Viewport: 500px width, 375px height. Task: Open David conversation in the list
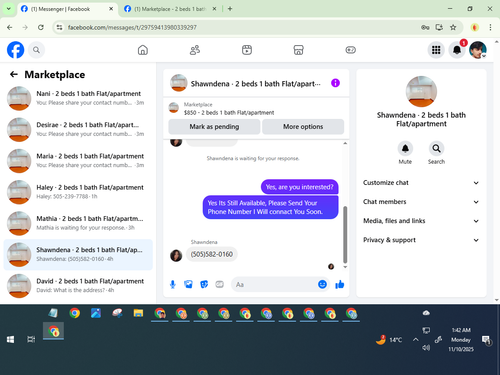tap(78, 286)
